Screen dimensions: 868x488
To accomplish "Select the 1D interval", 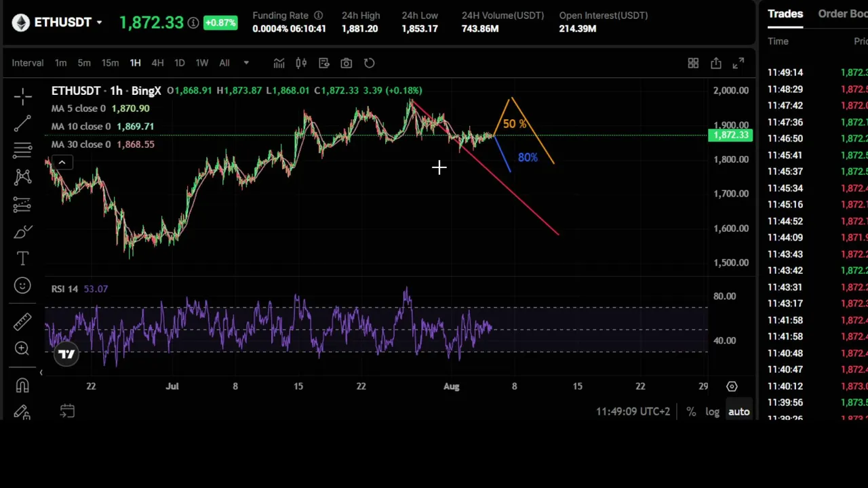I will pos(179,63).
